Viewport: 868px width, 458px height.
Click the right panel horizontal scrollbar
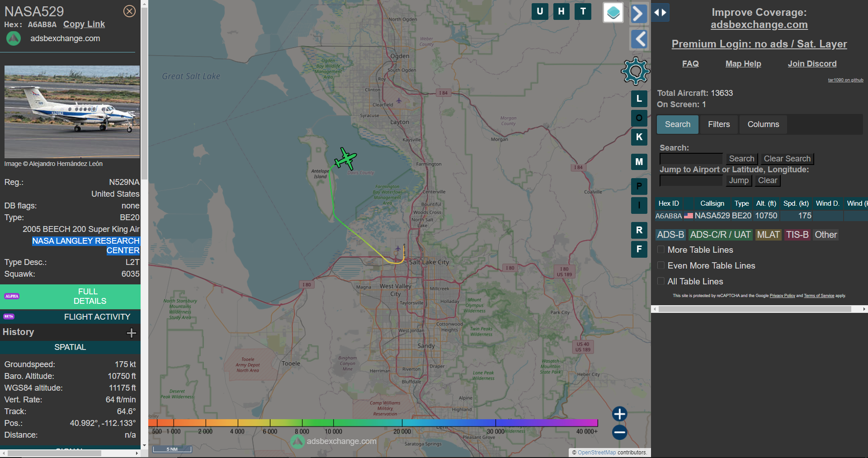pos(755,309)
